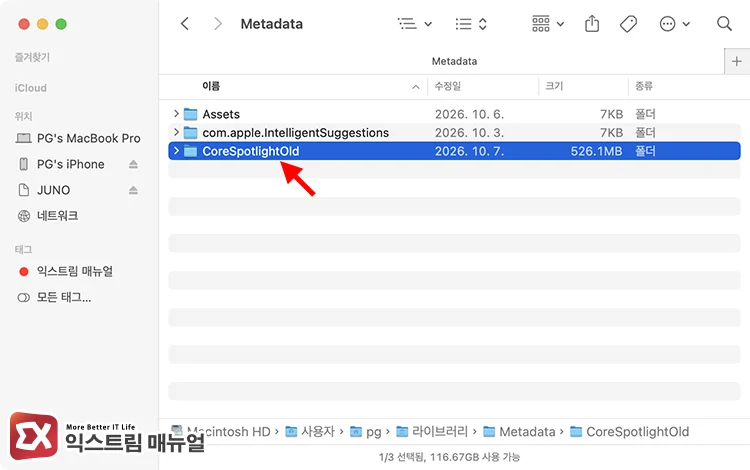Open the More actions ellipsis menu

pos(674,23)
